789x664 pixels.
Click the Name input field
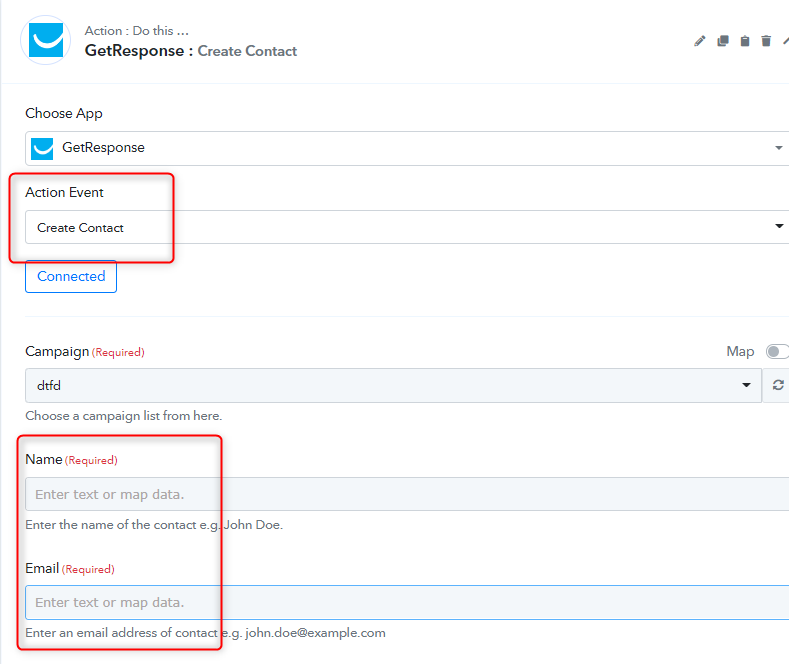(407, 494)
